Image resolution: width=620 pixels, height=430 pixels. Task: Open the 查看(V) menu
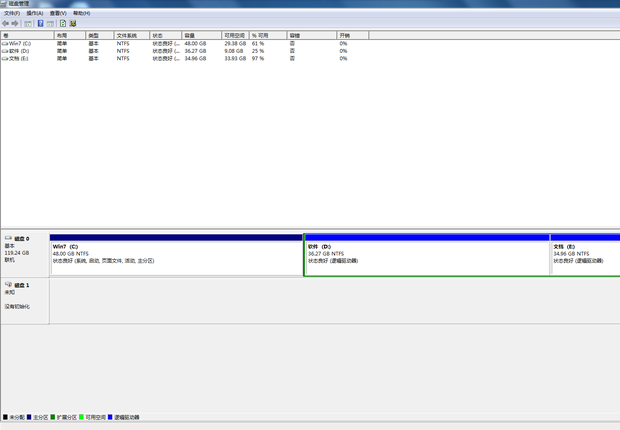pyautogui.click(x=58, y=13)
